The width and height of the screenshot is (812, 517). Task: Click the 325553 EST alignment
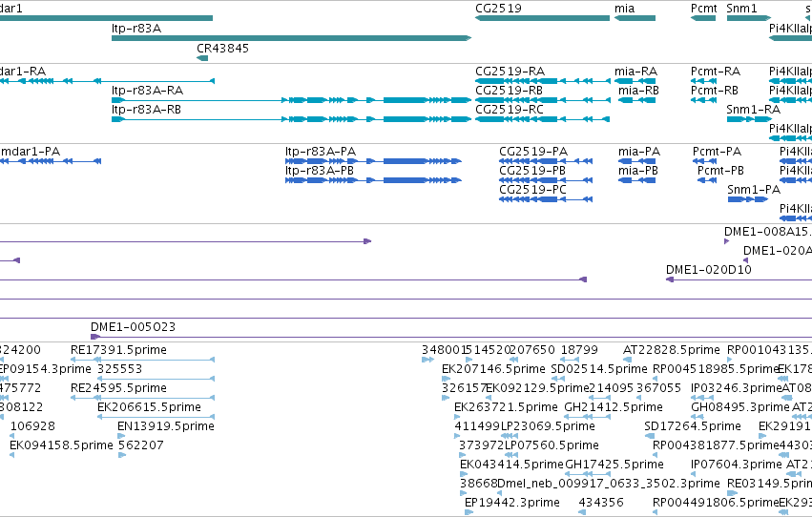(x=156, y=379)
